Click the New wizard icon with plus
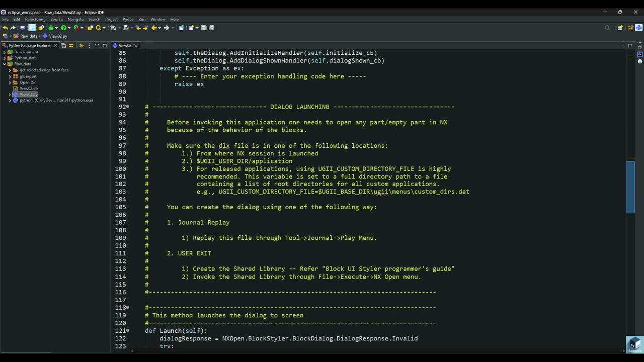The width and height of the screenshot is (644, 362). click(x=191, y=28)
